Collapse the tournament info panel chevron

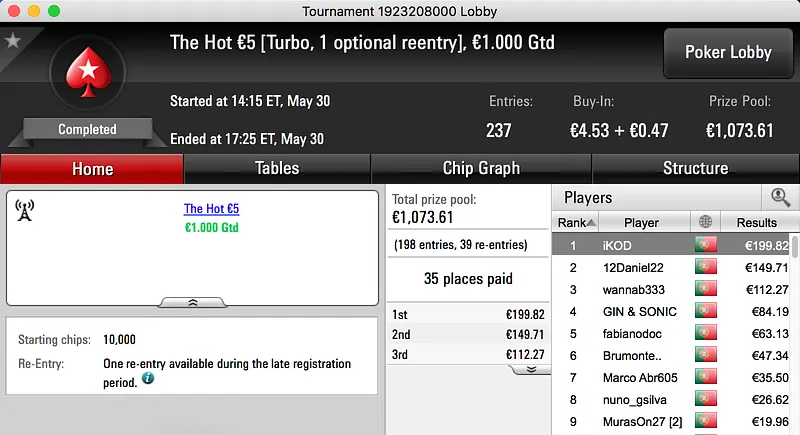[193, 301]
